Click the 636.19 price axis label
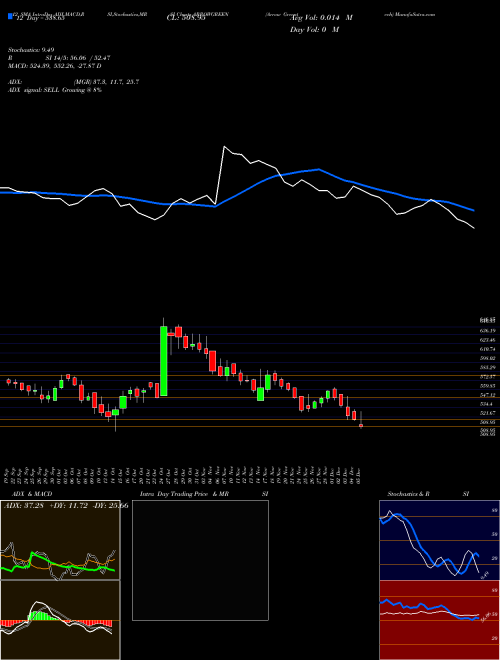 pyautogui.click(x=489, y=330)
